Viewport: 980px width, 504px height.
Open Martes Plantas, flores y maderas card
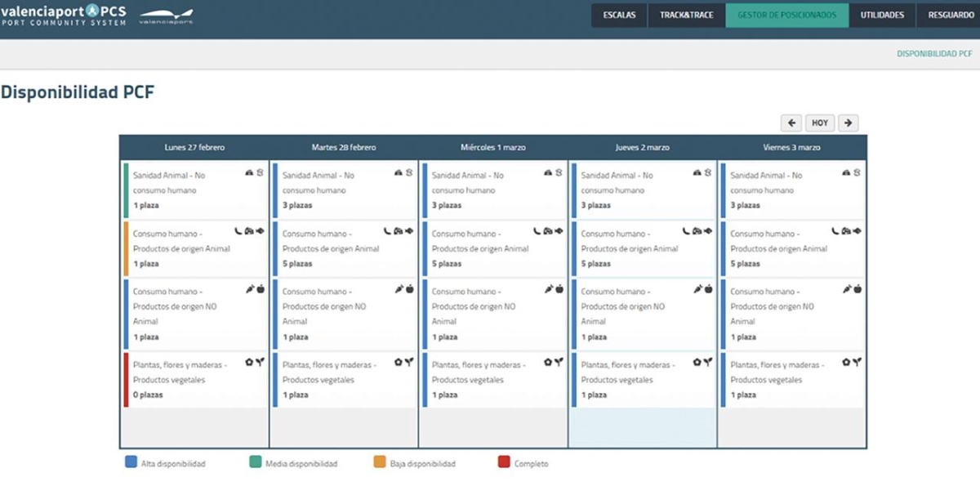pyautogui.click(x=345, y=379)
